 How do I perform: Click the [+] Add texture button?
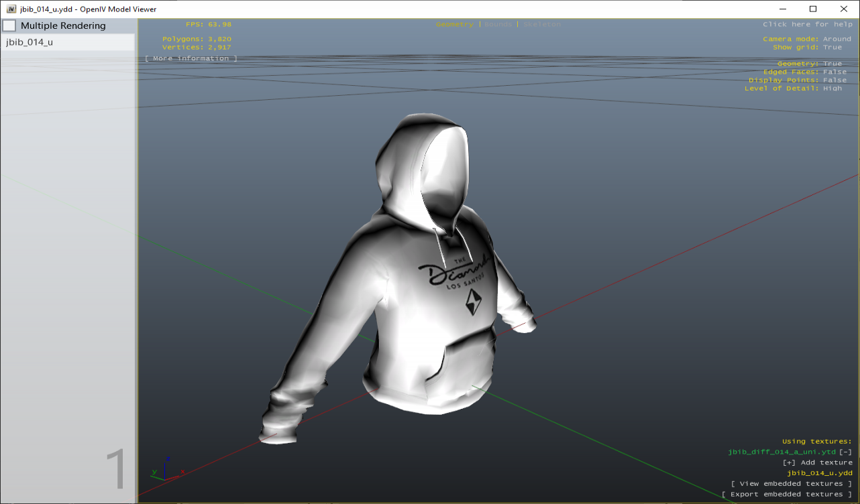tap(817, 462)
